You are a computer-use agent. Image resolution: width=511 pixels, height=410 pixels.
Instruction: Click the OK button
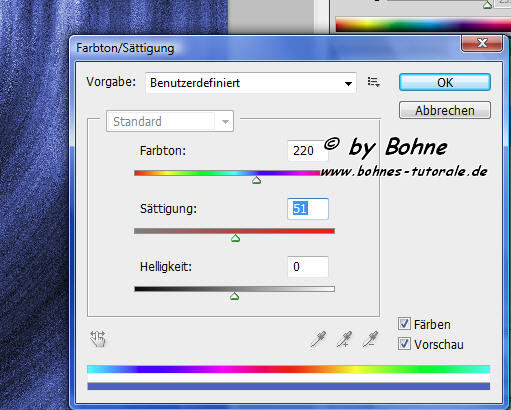point(445,82)
